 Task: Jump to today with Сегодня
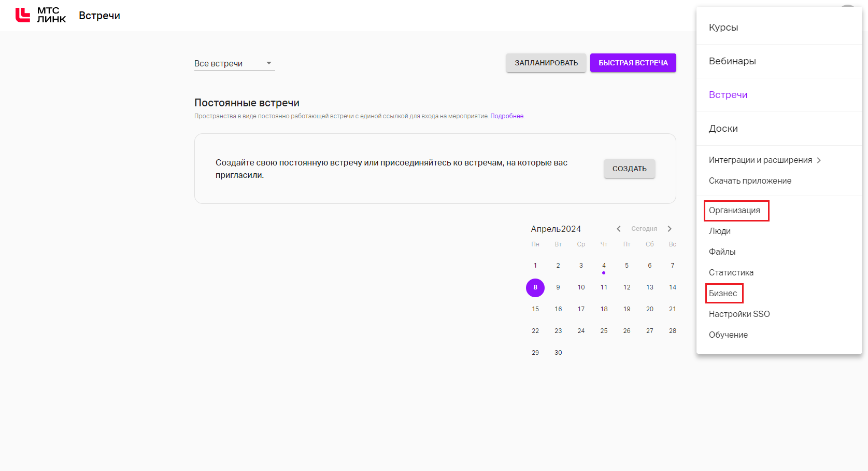[644, 229]
